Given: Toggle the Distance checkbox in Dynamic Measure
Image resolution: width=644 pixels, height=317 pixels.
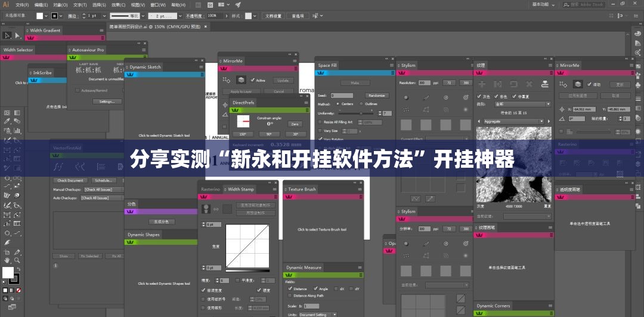Looking at the screenshot, I should 290,289.
